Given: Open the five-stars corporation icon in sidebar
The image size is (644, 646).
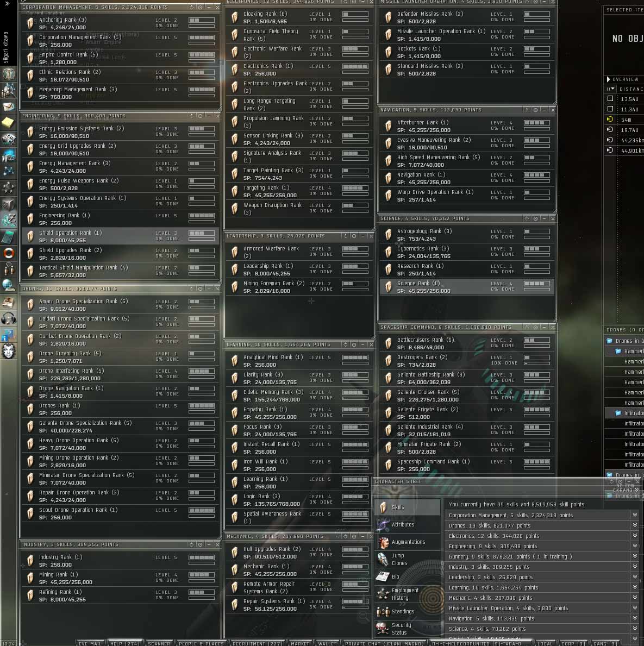Looking at the screenshot, I should click(x=9, y=188).
